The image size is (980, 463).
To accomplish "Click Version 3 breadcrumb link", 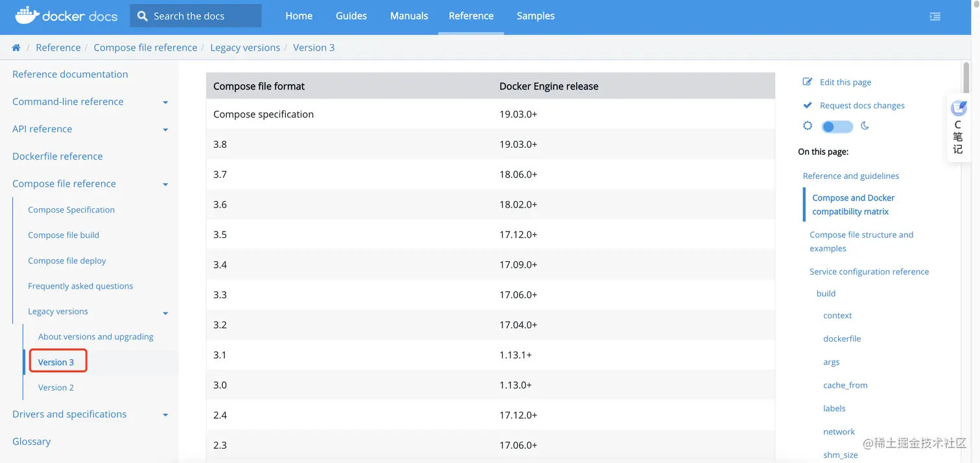I will (x=314, y=47).
